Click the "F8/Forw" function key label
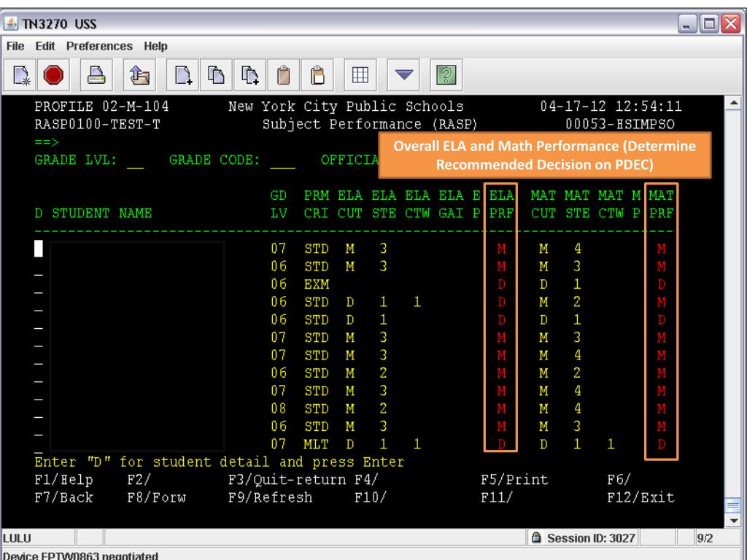The height and width of the screenshot is (560, 747). (x=156, y=498)
